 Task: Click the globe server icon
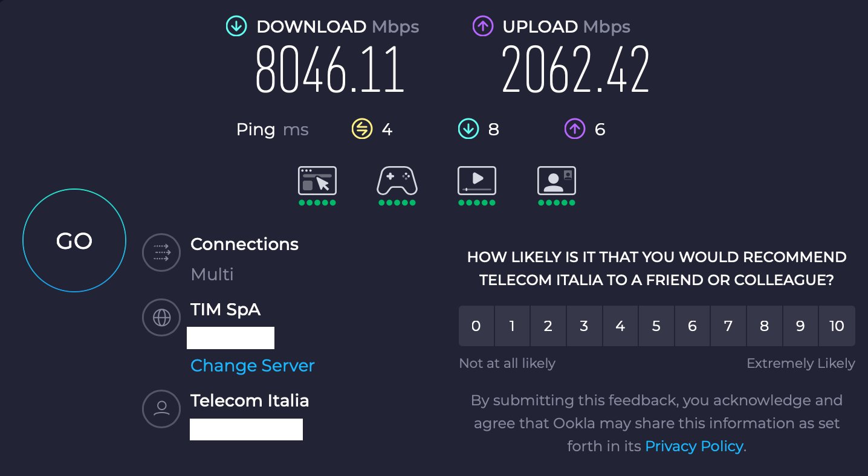[161, 317]
